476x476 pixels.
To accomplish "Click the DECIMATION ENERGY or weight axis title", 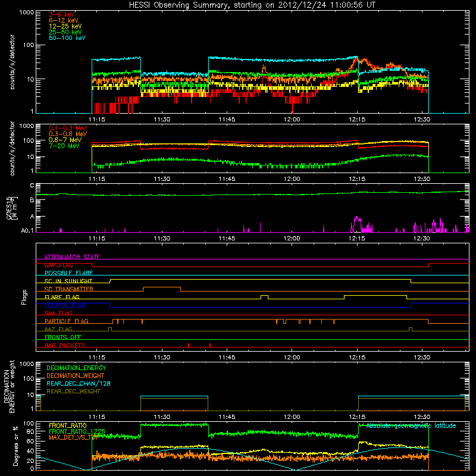I will coord(9,386).
